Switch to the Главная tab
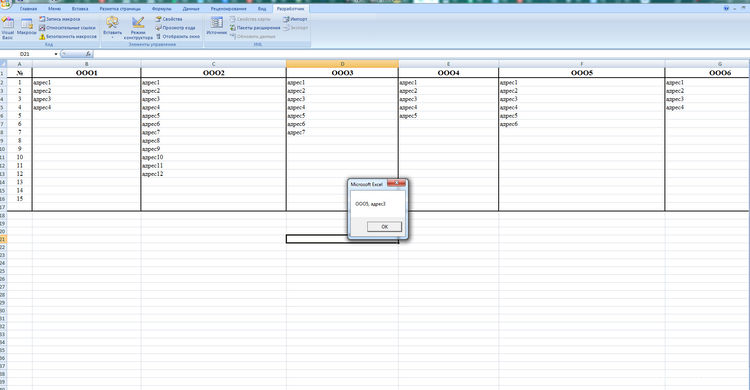Screen dimensions: 750x390 29,9
